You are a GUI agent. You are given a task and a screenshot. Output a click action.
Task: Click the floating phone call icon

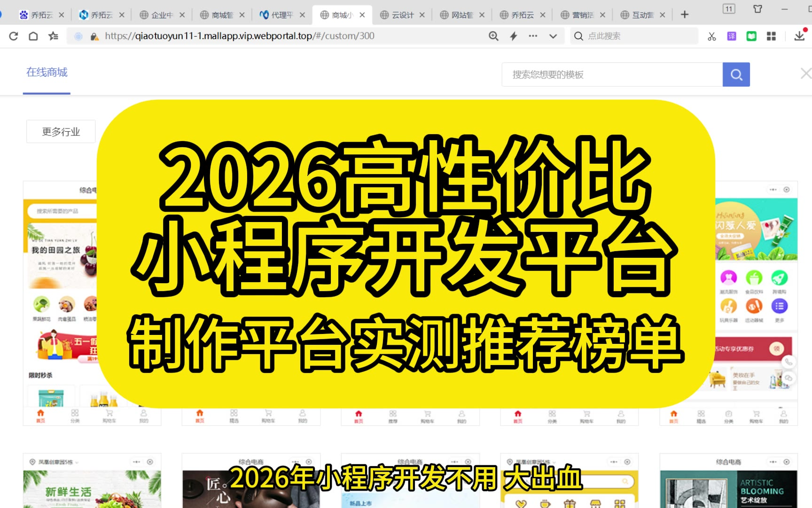(789, 362)
